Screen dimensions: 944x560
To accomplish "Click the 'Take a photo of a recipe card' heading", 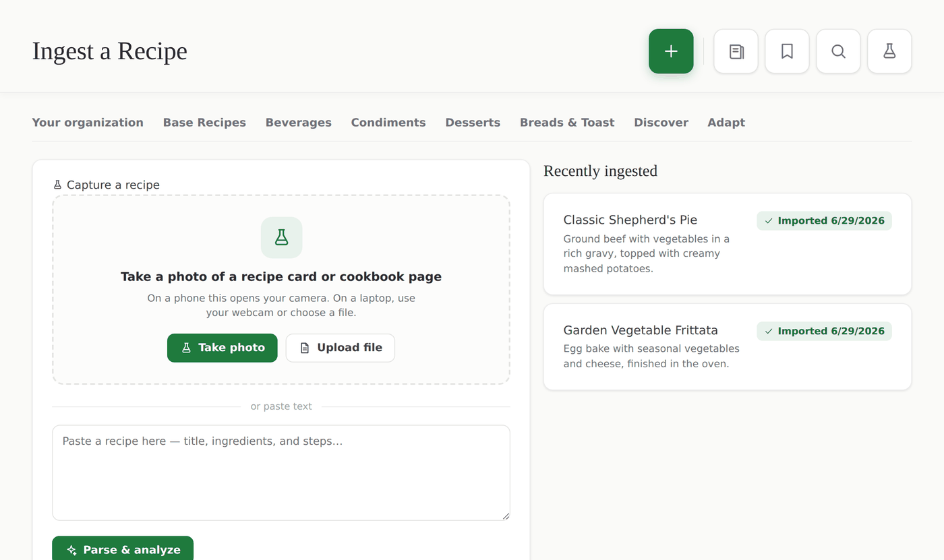I will click(281, 277).
